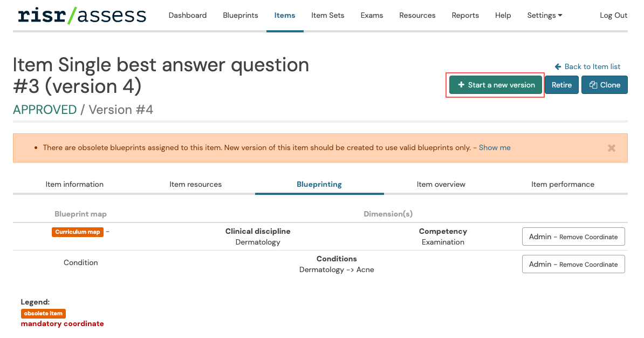The width and height of the screenshot is (644, 338).
Task: Click the risr/assess logo
Action: [x=82, y=15]
